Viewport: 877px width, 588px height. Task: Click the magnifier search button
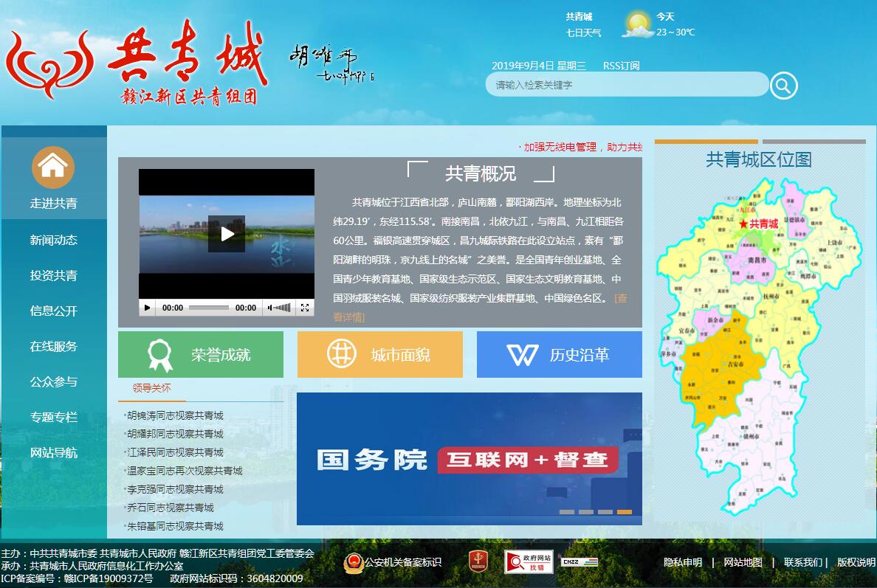tap(783, 86)
